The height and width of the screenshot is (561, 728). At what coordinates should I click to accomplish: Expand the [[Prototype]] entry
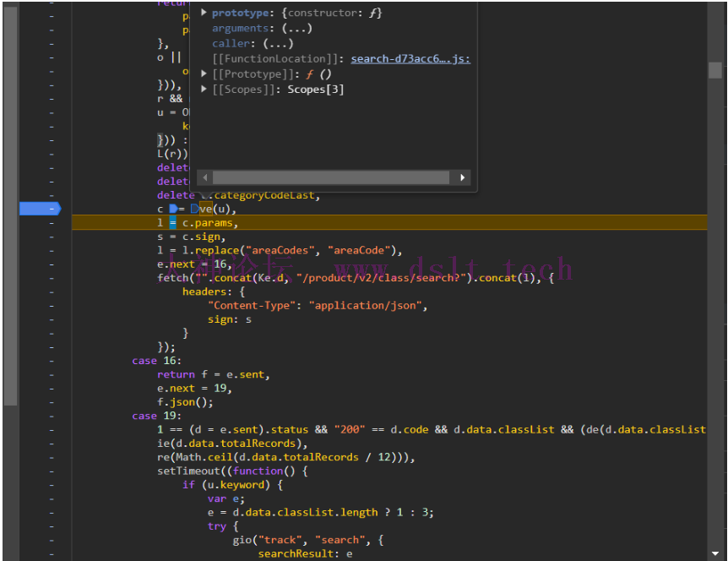pos(204,74)
